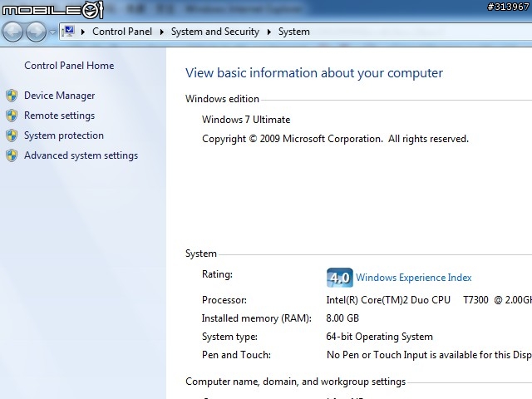The width and height of the screenshot is (532, 399).
Task: Click the computer icon in address bar
Action: click(x=68, y=32)
